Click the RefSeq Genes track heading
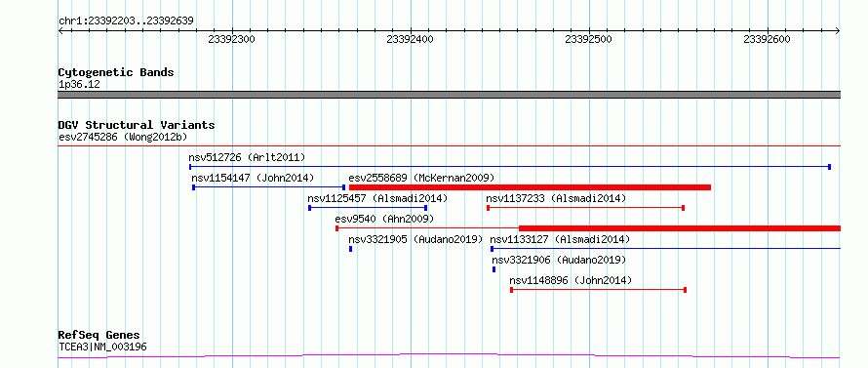 pos(99,336)
